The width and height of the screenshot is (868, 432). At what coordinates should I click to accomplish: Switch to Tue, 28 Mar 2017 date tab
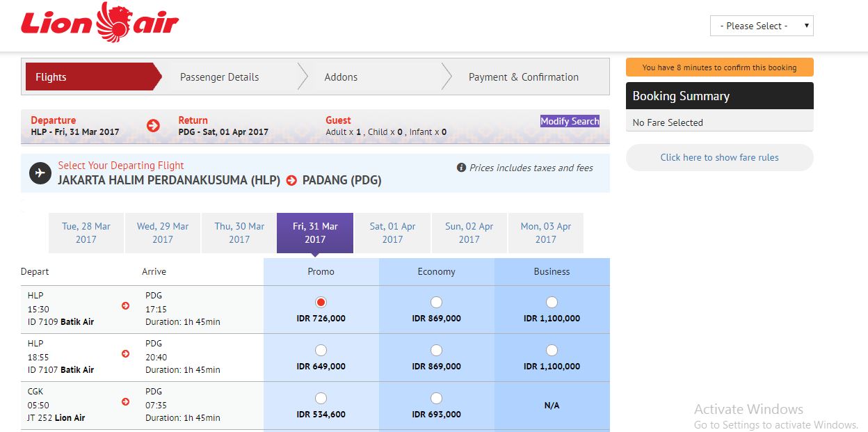pyautogui.click(x=86, y=233)
